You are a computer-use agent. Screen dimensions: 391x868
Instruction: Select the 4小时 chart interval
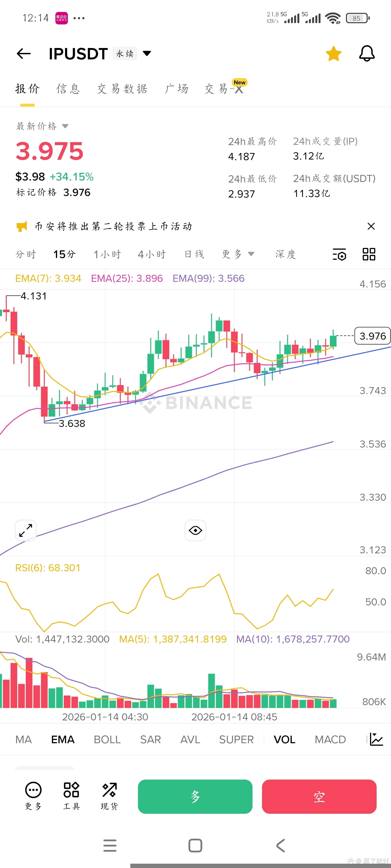pyautogui.click(x=152, y=254)
